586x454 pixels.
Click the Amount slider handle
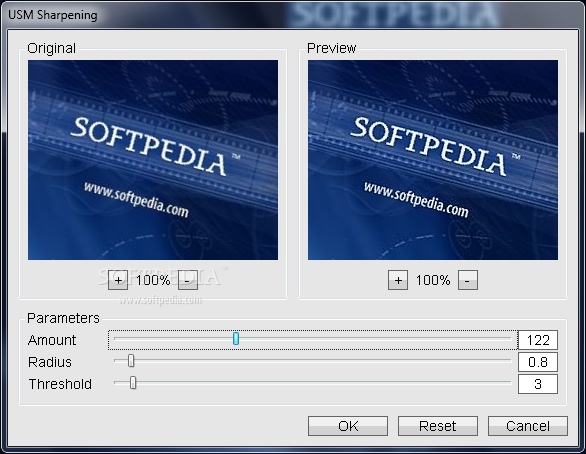tap(236, 339)
